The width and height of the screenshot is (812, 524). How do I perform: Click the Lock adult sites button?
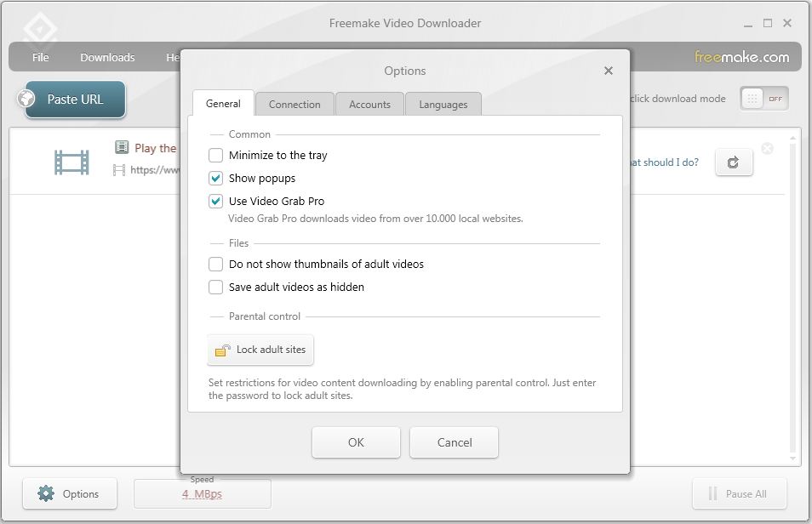[x=260, y=350]
